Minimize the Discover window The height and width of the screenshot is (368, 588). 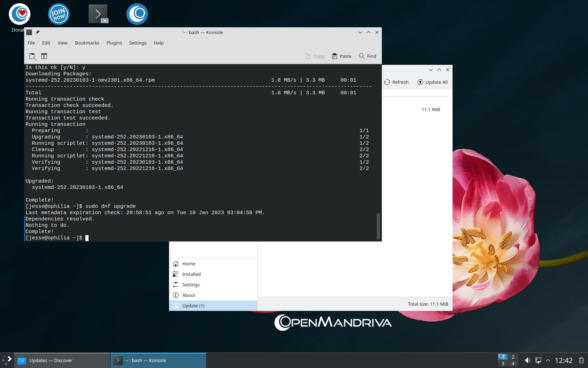(431, 70)
